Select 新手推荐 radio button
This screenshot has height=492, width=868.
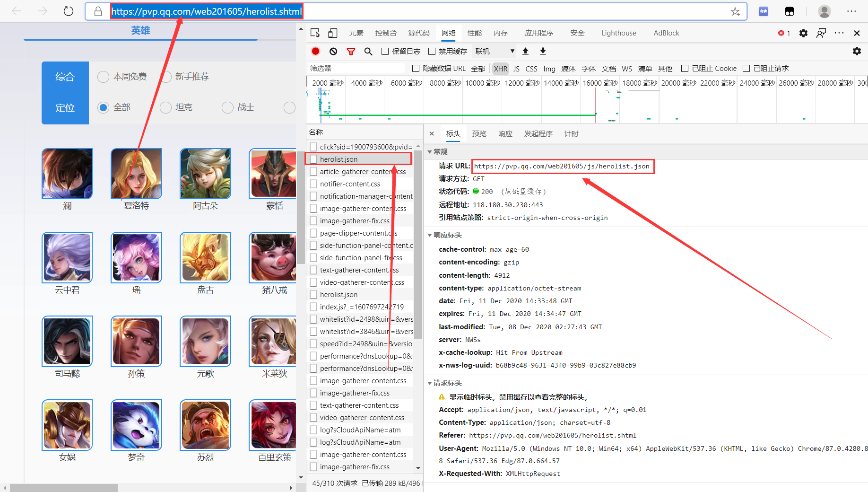165,77
